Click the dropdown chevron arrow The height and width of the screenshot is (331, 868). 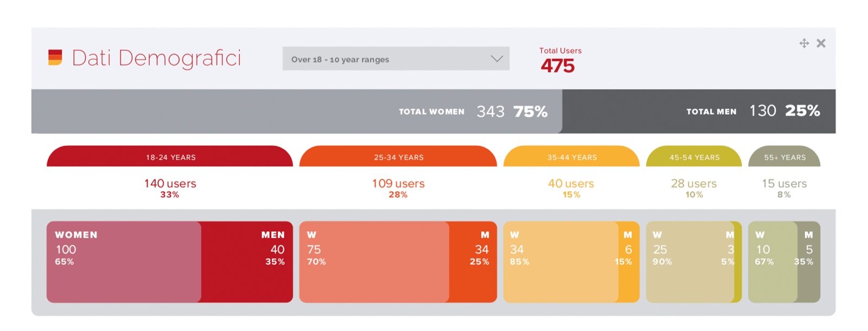(496, 59)
